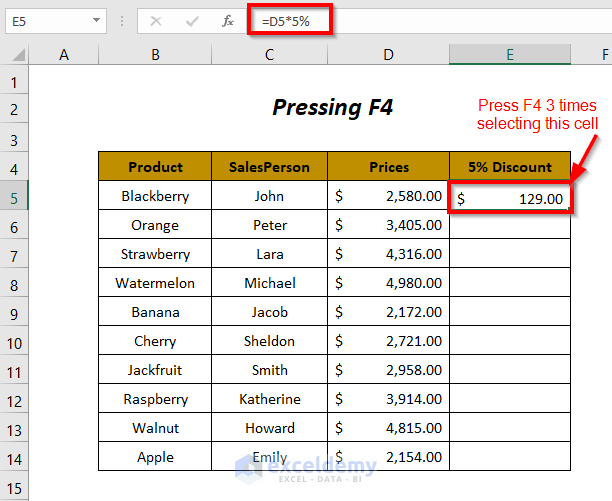Click the vertical dots beside the Name Box
Viewport: 612px width, 501px height.
(x=123, y=20)
